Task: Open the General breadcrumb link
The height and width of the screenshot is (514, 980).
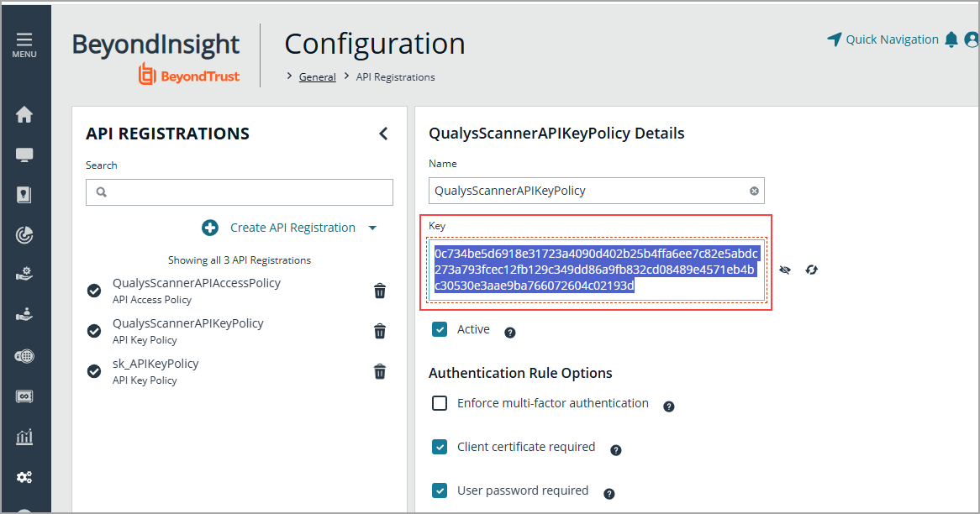Action: click(x=317, y=76)
